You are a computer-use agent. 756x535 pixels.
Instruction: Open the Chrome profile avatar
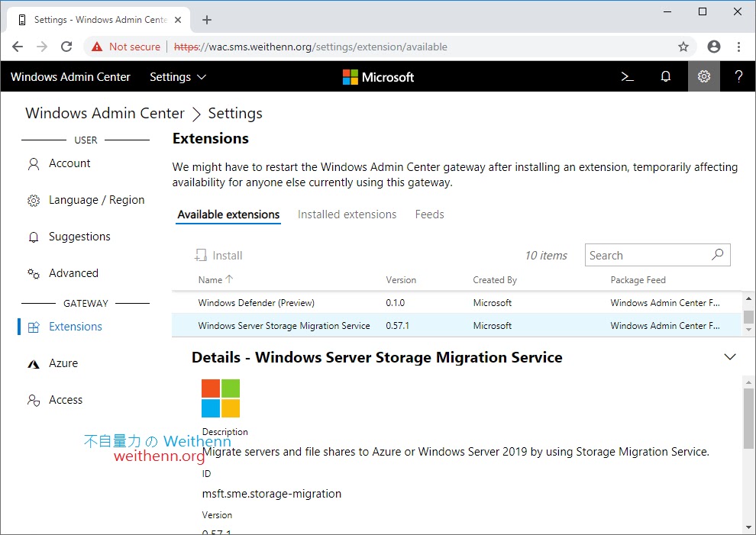click(x=714, y=47)
